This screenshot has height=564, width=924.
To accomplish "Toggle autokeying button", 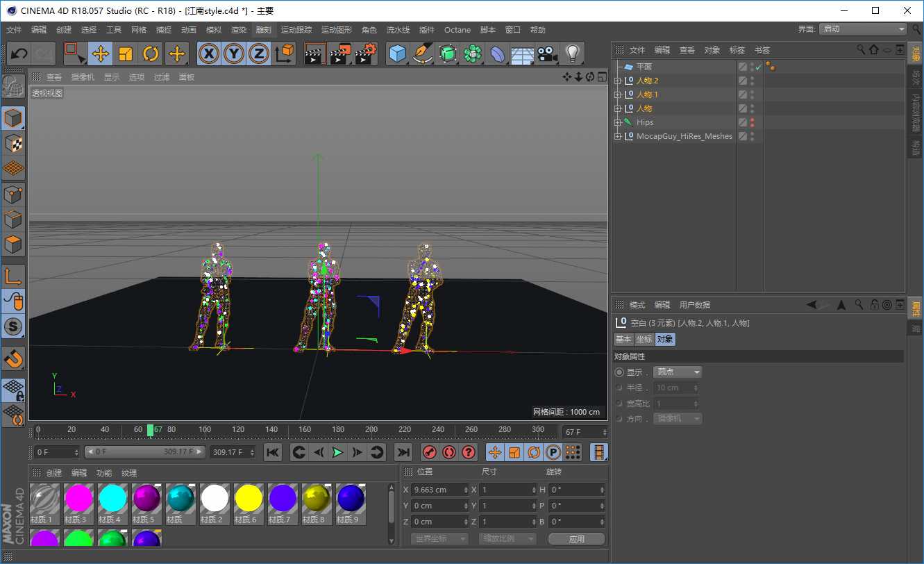I will tap(449, 452).
